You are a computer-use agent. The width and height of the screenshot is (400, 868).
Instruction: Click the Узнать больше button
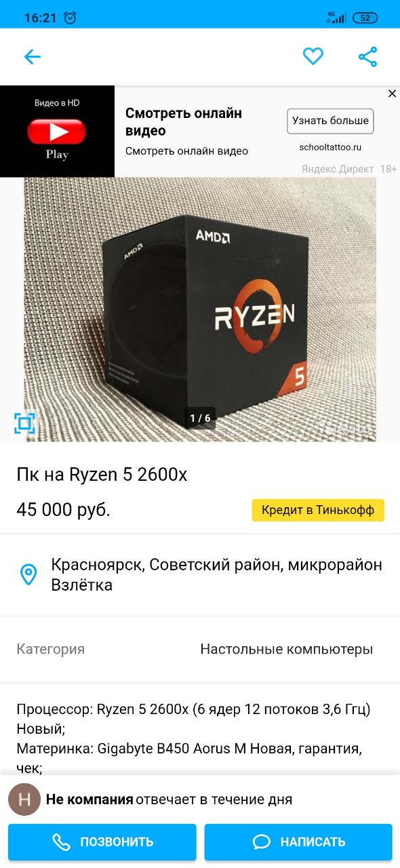(x=330, y=121)
